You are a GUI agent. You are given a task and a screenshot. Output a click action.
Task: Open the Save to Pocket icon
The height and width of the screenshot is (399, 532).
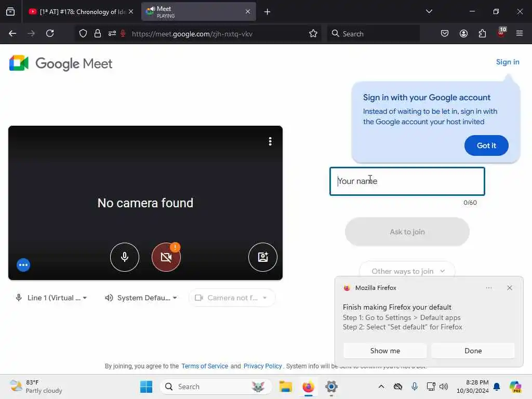pyautogui.click(x=445, y=33)
